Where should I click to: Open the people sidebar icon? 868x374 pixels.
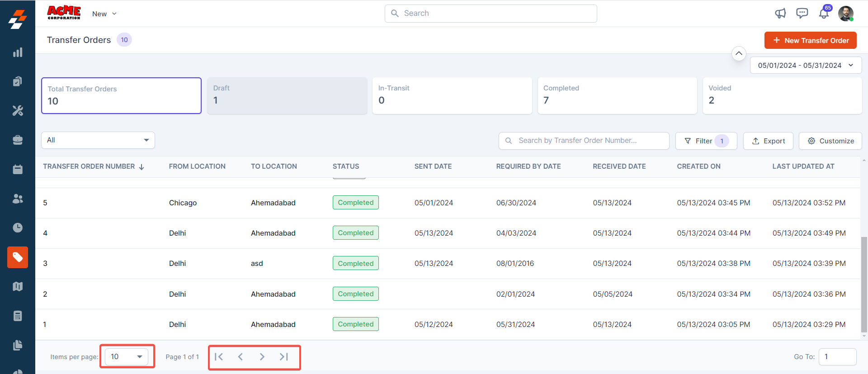click(18, 199)
